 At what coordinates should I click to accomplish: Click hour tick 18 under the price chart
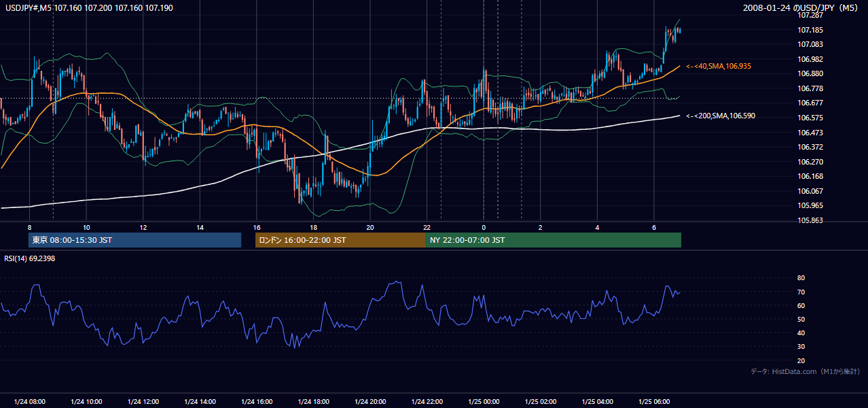[313, 227]
